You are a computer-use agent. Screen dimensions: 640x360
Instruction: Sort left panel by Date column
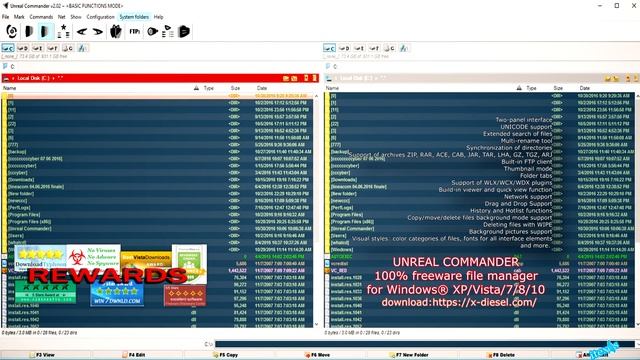[x=262, y=88]
